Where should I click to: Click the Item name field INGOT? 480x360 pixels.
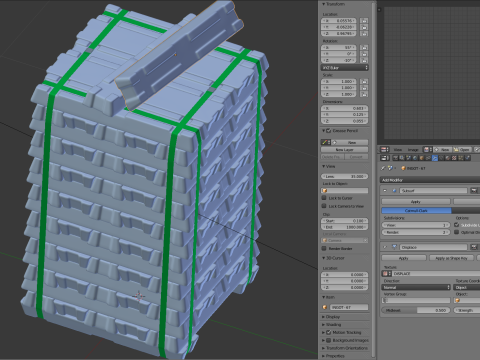(349, 307)
